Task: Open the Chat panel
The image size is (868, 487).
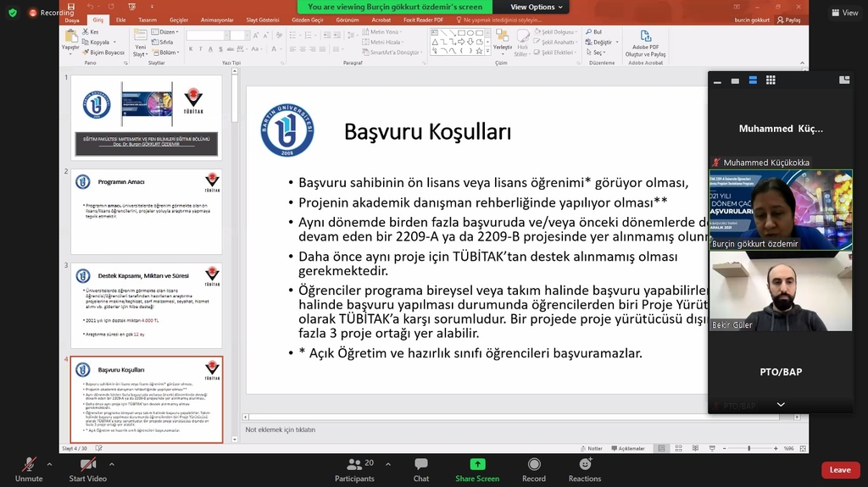Action: point(420,469)
